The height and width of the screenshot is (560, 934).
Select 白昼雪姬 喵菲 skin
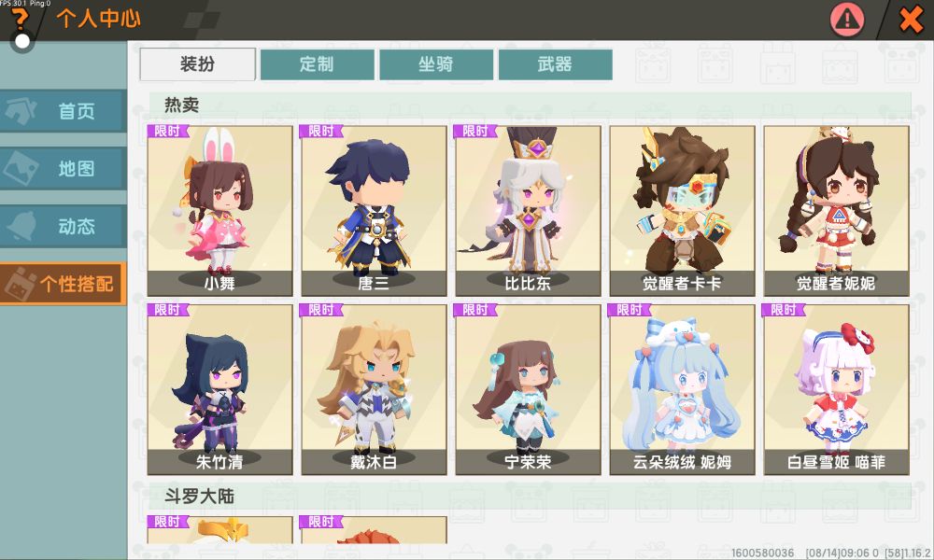(836, 390)
